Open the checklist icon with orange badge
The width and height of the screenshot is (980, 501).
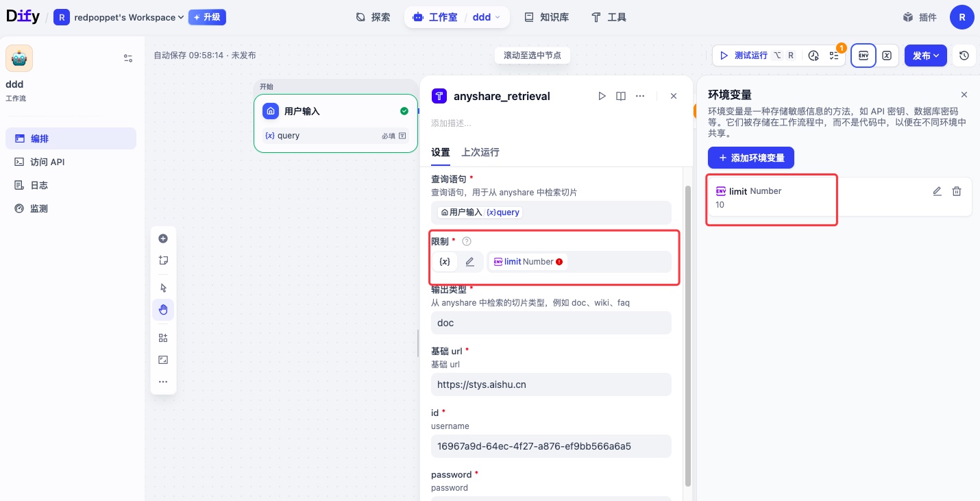point(834,56)
